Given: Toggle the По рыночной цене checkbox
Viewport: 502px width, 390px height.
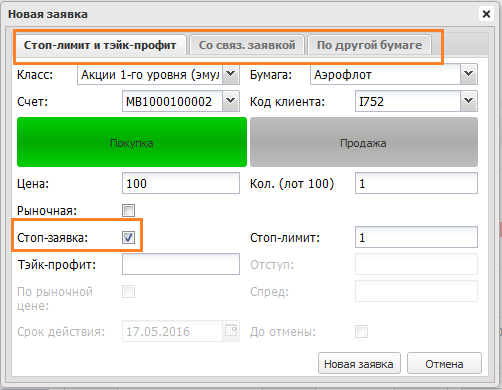Looking at the screenshot, I should [x=128, y=292].
